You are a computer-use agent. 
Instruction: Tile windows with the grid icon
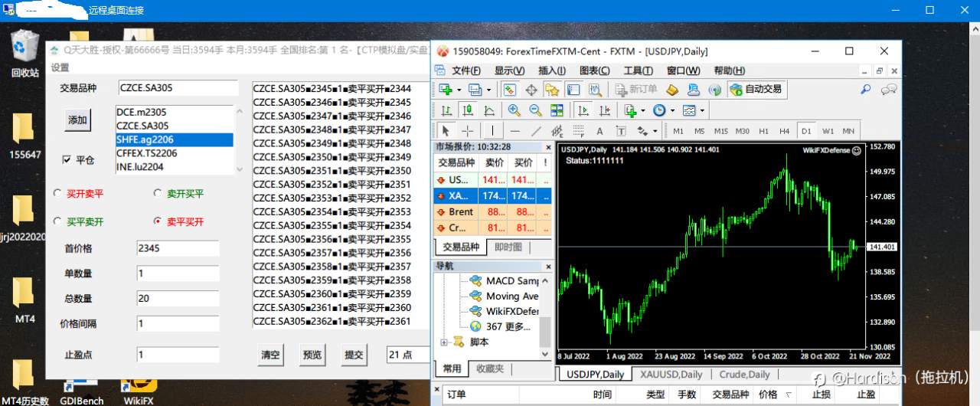tap(557, 110)
